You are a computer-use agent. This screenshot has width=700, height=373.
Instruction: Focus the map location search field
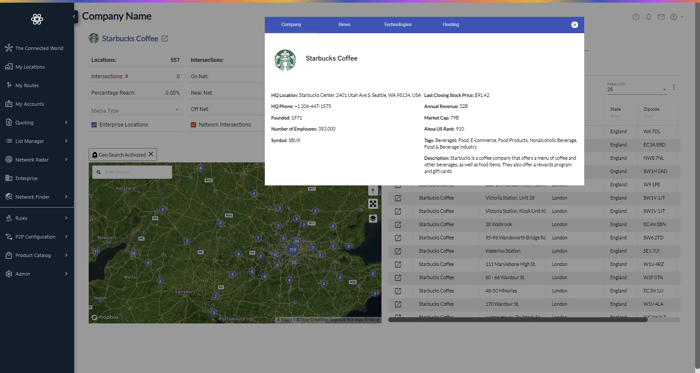[132, 172]
